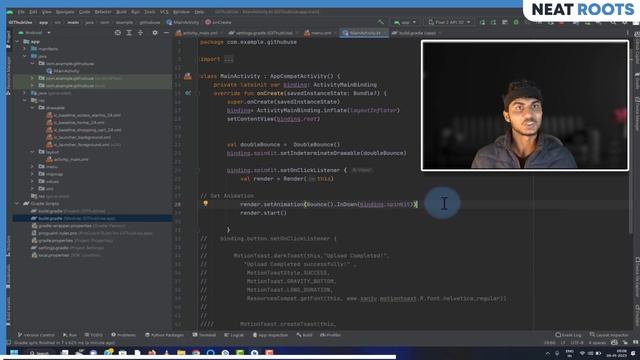The image size is (640, 360).
Task: Open the Build tool window at bottom
Action: (304, 335)
